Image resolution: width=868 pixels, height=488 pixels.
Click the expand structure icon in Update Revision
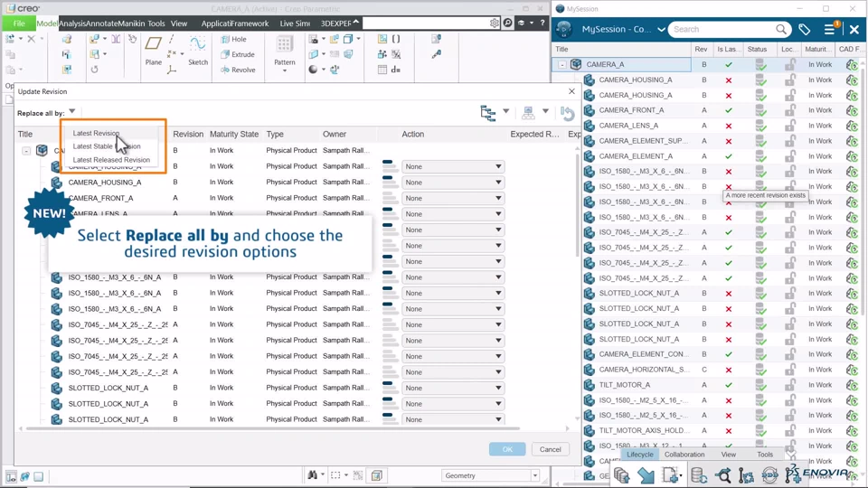(x=487, y=113)
